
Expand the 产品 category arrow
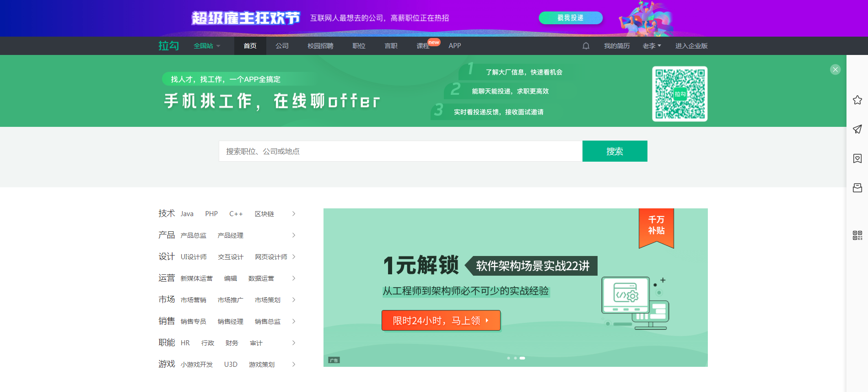[294, 235]
